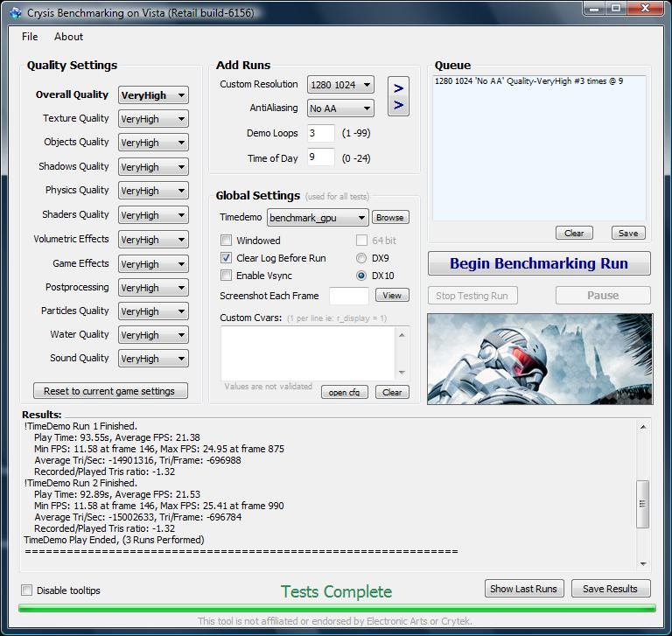Expand the Physics Quality dropdown
This screenshot has width=672, height=636.
coord(153,191)
